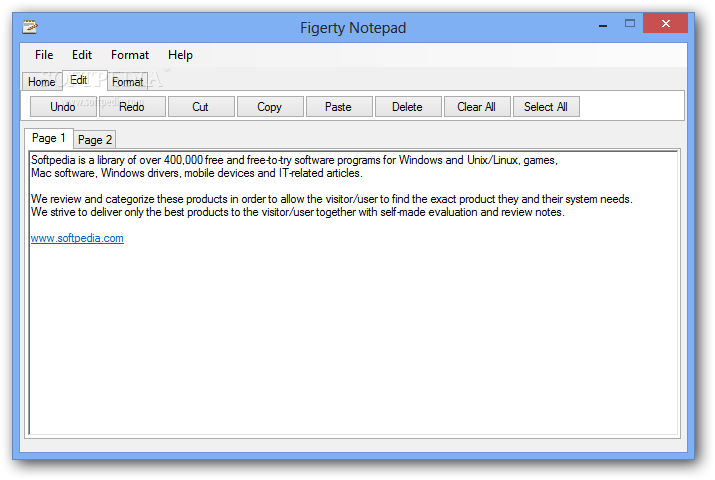Maximize the Figerty Notepad window
The image size is (715, 480).
click(630, 24)
